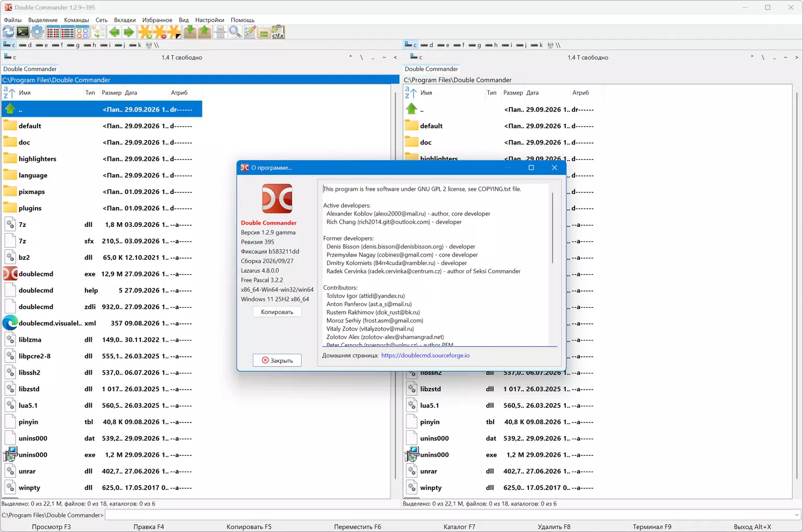This screenshot has height=532, width=803.
Task: Click the Закрыть button in About dialog
Action: tap(277, 360)
